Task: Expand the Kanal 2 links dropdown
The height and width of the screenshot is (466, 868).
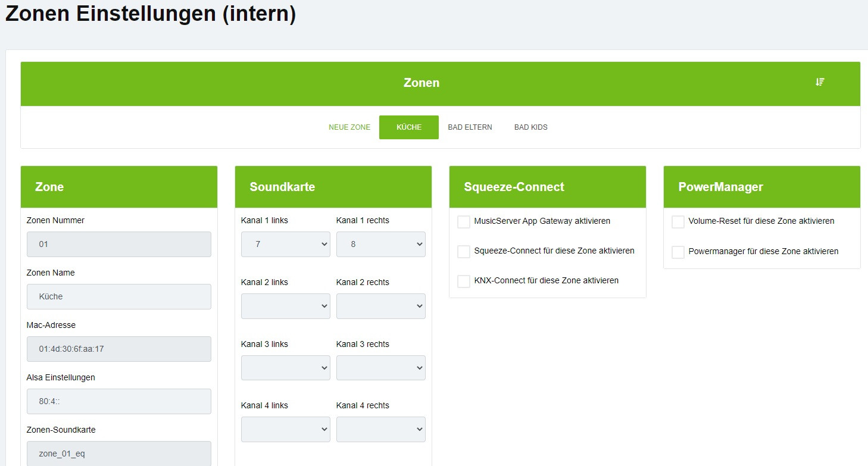Action: click(286, 306)
